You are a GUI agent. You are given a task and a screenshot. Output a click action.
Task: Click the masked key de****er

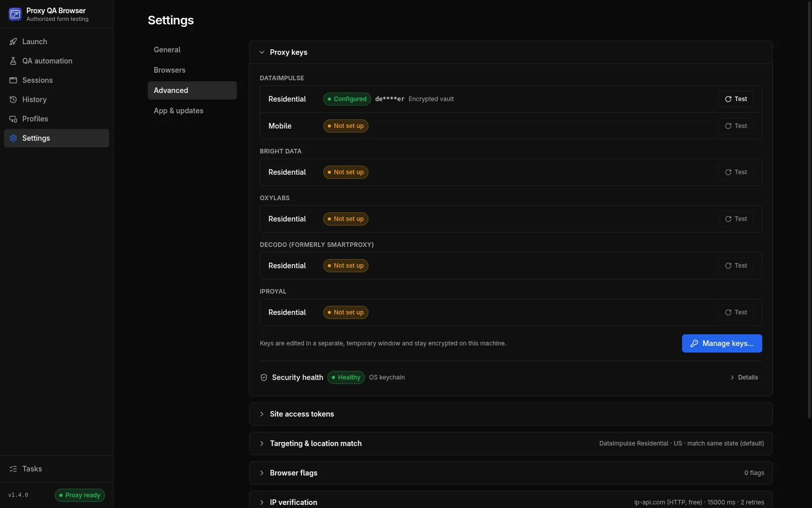point(390,99)
